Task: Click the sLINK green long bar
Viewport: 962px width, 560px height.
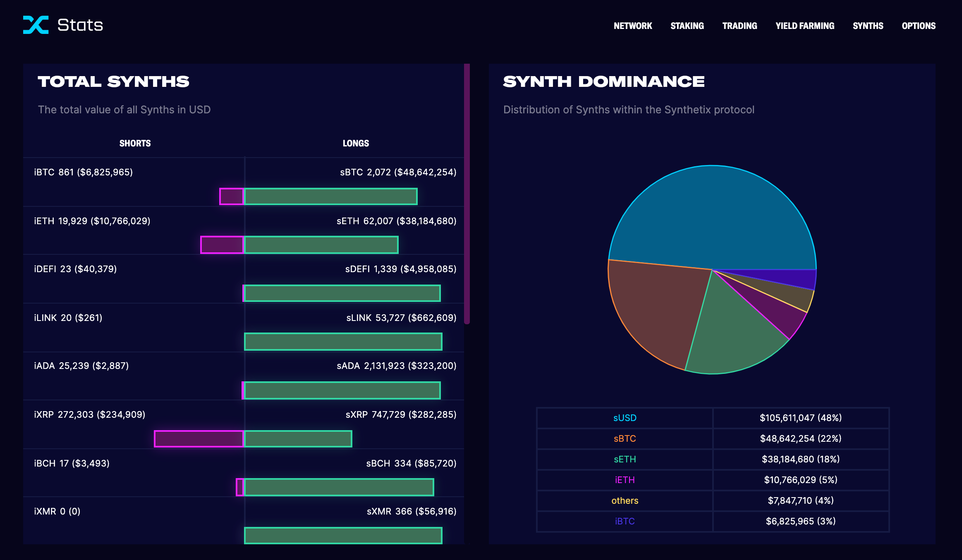Action: click(343, 342)
